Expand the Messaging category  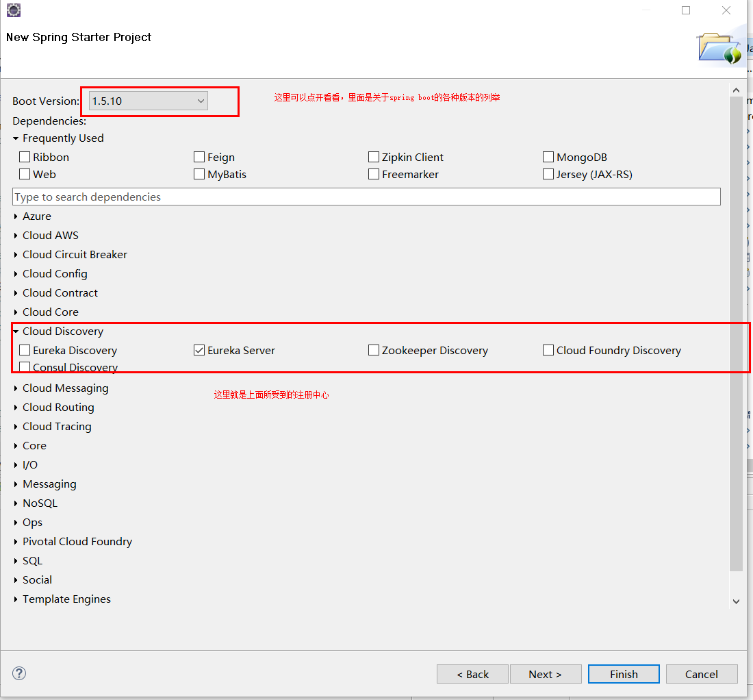click(16, 484)
